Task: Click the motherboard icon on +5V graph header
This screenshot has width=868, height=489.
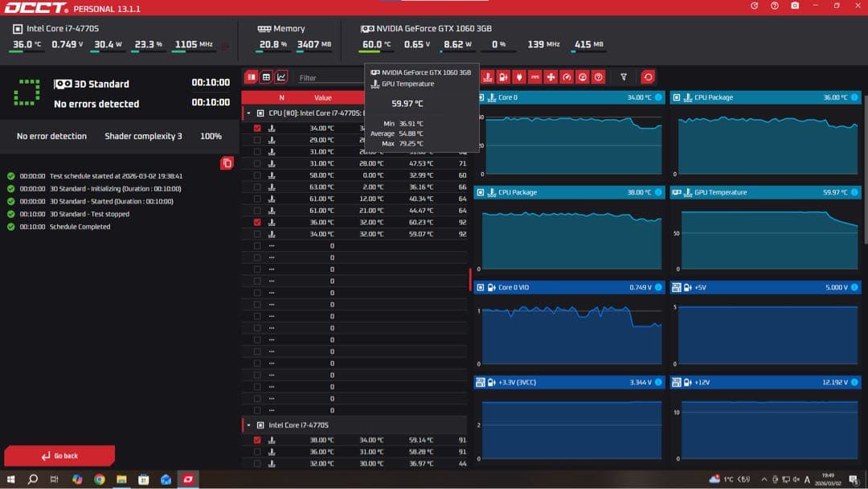Action: pyautogui.click(x=677, y=287)
